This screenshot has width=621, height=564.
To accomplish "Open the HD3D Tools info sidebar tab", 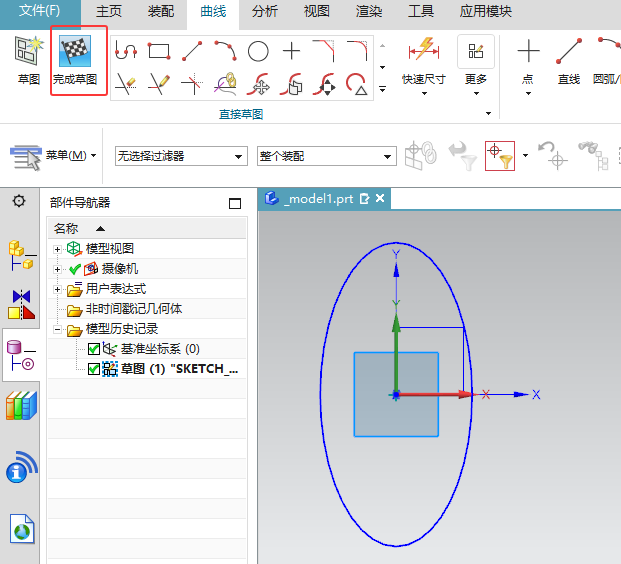I will (21, 467).
